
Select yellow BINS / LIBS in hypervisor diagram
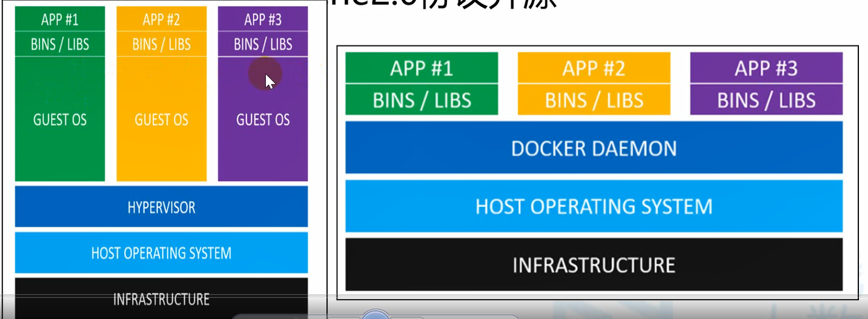161,44
